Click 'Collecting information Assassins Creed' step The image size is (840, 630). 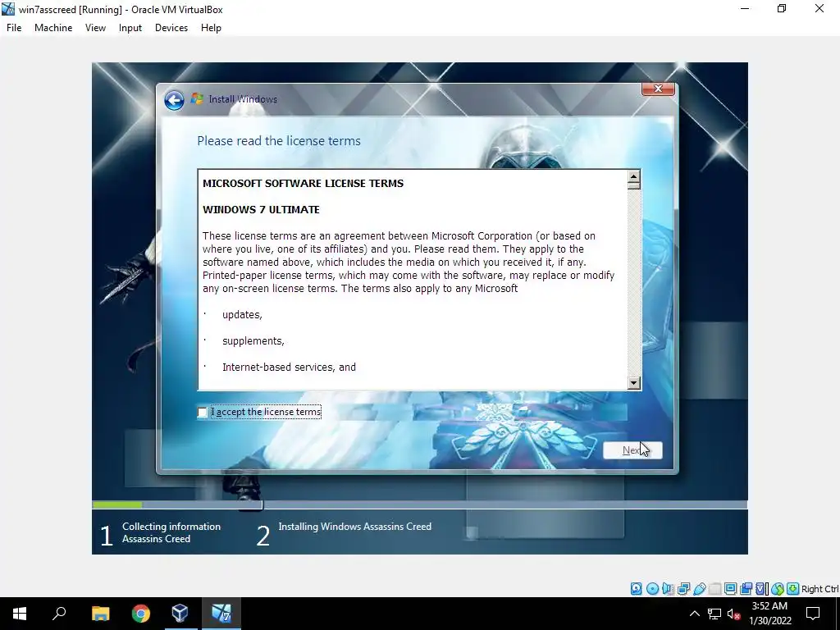171,532
